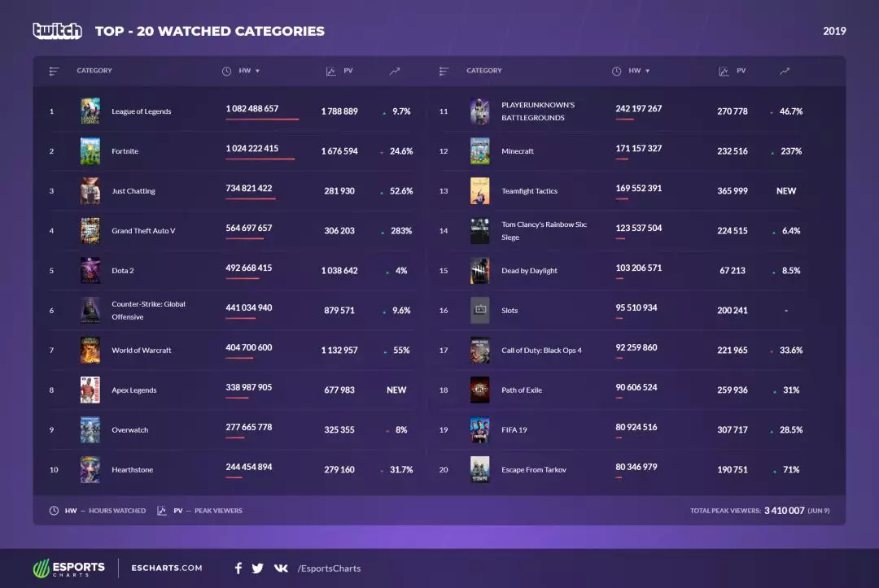Click Dead by Daylight category name

529,271
